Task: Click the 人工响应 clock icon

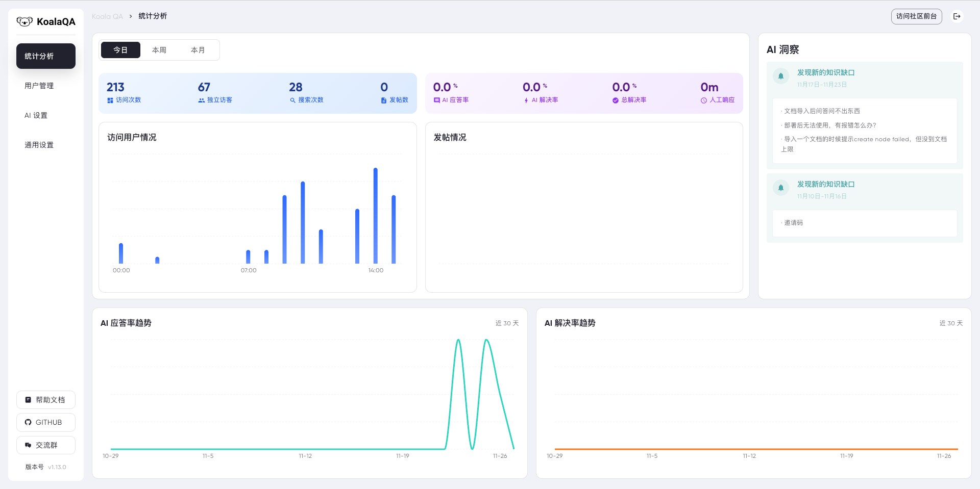Action: coord(704,100)
